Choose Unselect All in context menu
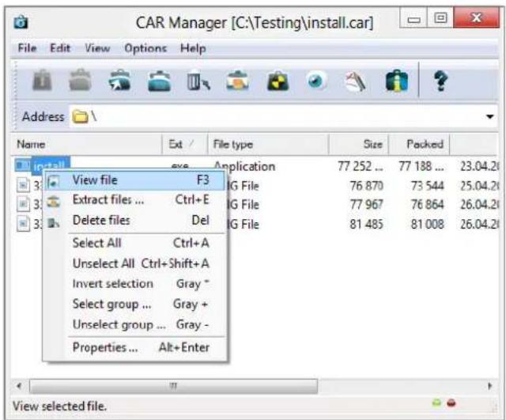Viewport: 506px width, 420px height. coord(134,263)
